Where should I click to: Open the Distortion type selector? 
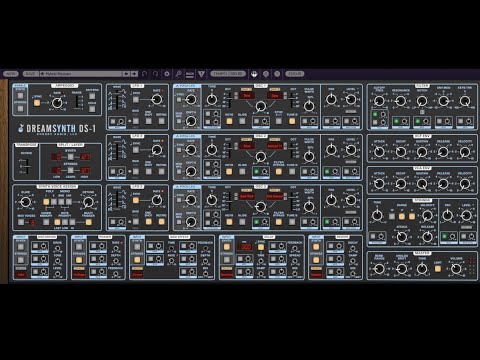[x=21, y=275]
